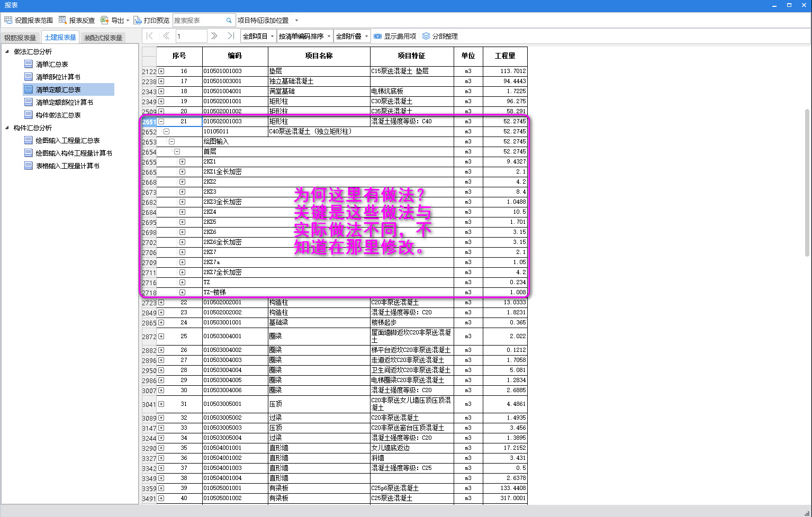Go to first page arrow icon
Screen dimensions: 812x517
coord(150,36)
